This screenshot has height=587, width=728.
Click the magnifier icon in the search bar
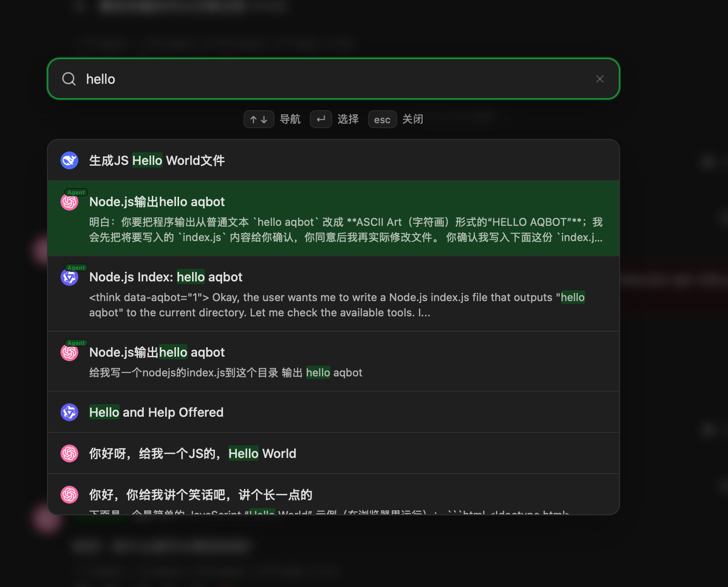pyautogui.click(x=69, y=79)
